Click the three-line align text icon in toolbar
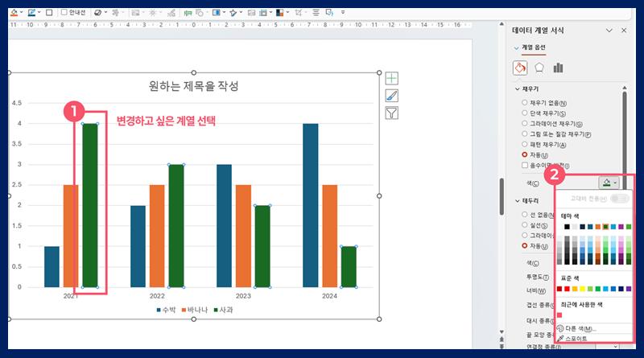Viewport: 644px width, 358px height. pos(316,13)
